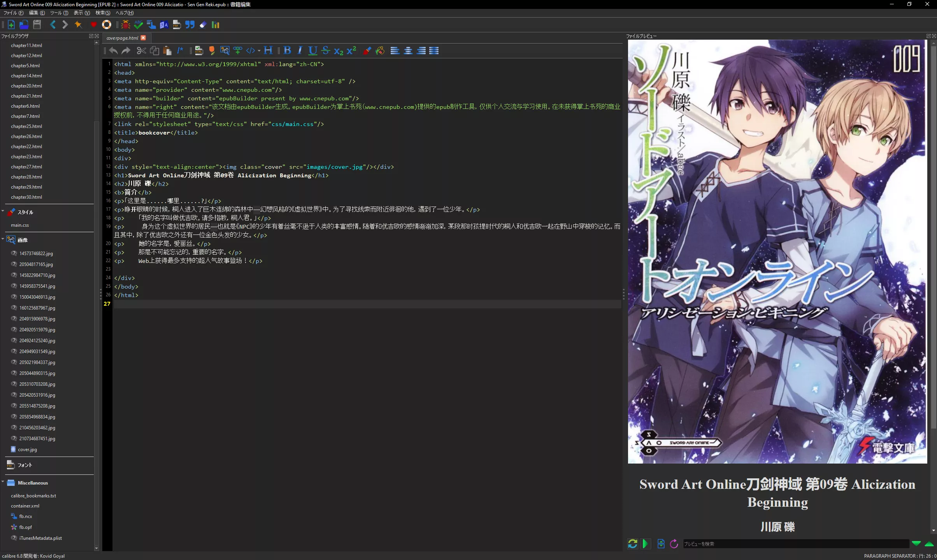Open the manage fonts TTF tool
The width and height of the screenshot is (937, 560).
(177, 25)
